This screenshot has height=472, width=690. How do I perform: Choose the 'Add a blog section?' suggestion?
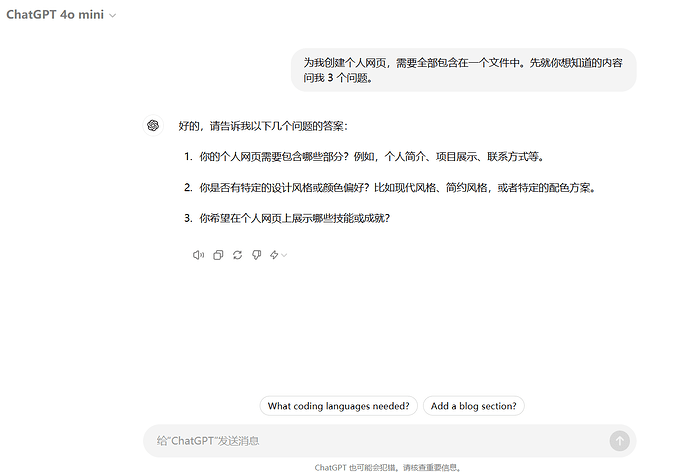pos(473,406)
